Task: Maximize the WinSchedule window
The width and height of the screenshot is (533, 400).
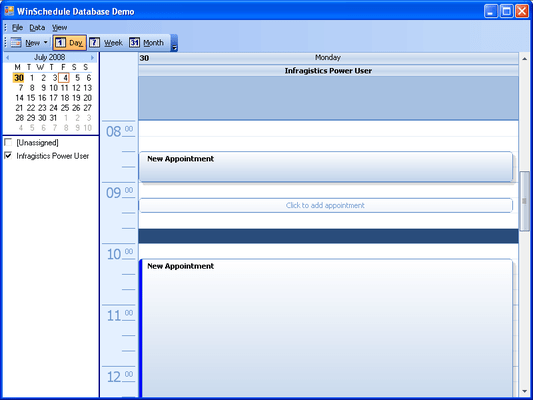Action: 506,11
